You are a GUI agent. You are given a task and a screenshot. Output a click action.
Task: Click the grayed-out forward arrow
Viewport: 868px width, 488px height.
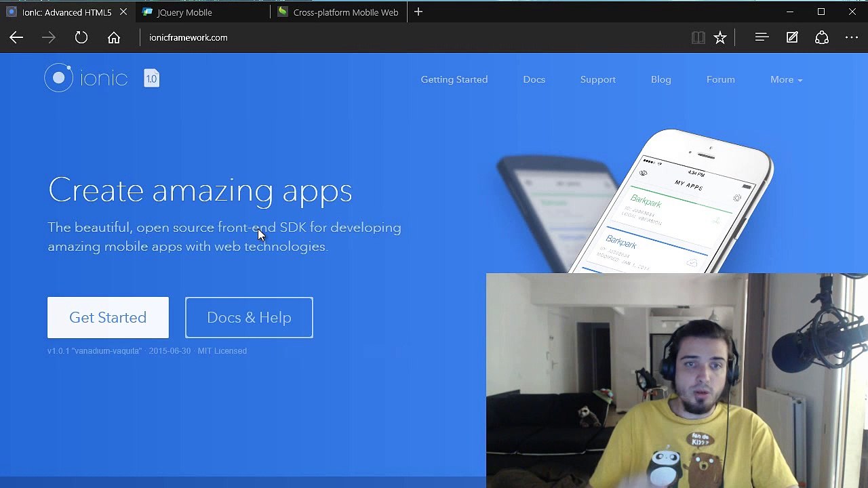tap(48, 38)
